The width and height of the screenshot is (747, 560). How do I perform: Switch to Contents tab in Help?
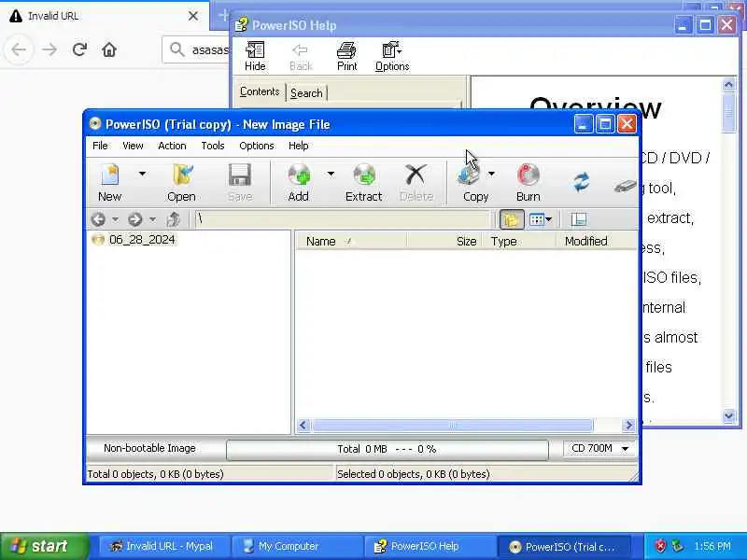(260, 91)
